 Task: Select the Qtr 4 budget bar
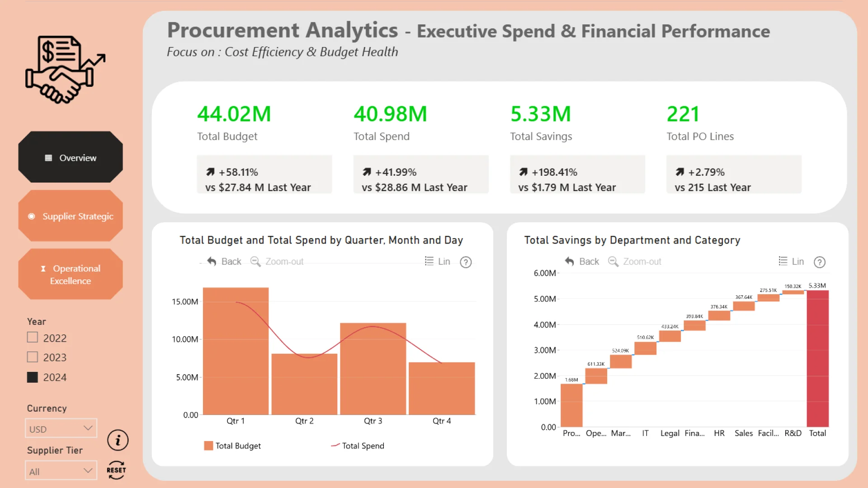pos(442,389)
